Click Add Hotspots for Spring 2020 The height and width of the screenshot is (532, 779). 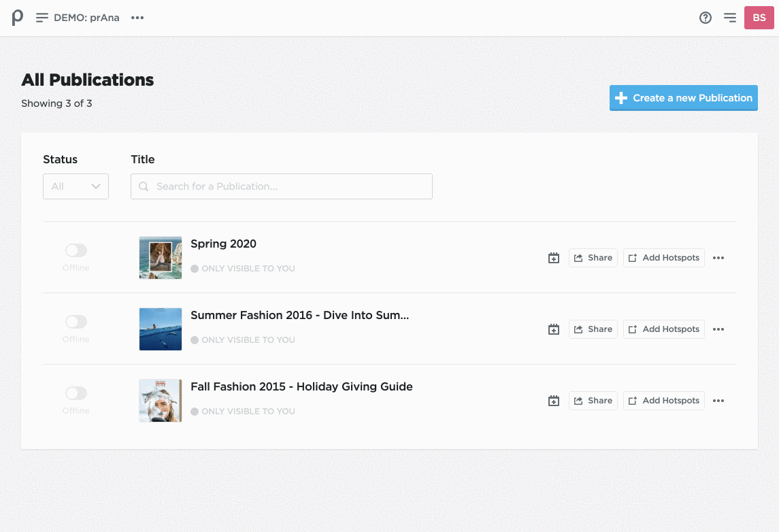click(x=663, y=258)
